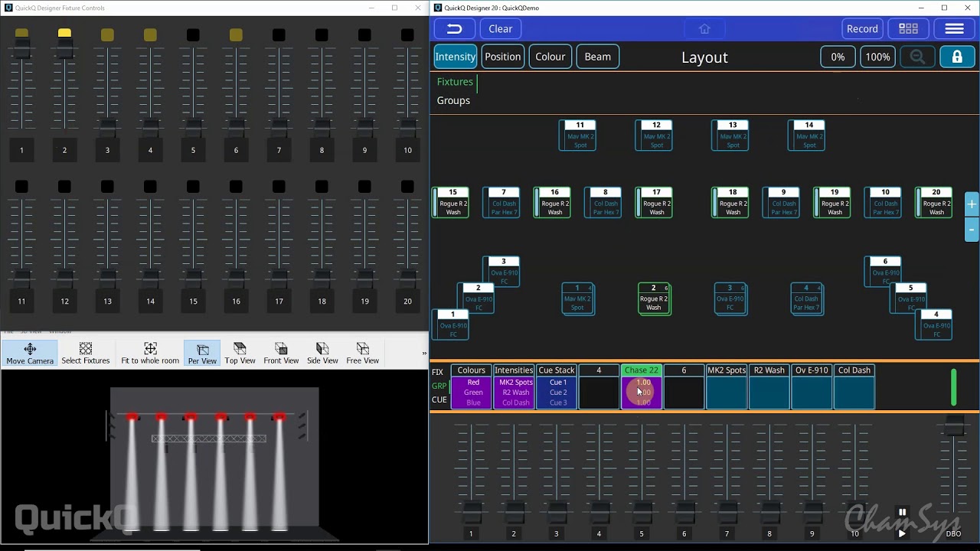Click Fit to whole room icon
The width and height of the screenshot is (980, 551).
150,354
